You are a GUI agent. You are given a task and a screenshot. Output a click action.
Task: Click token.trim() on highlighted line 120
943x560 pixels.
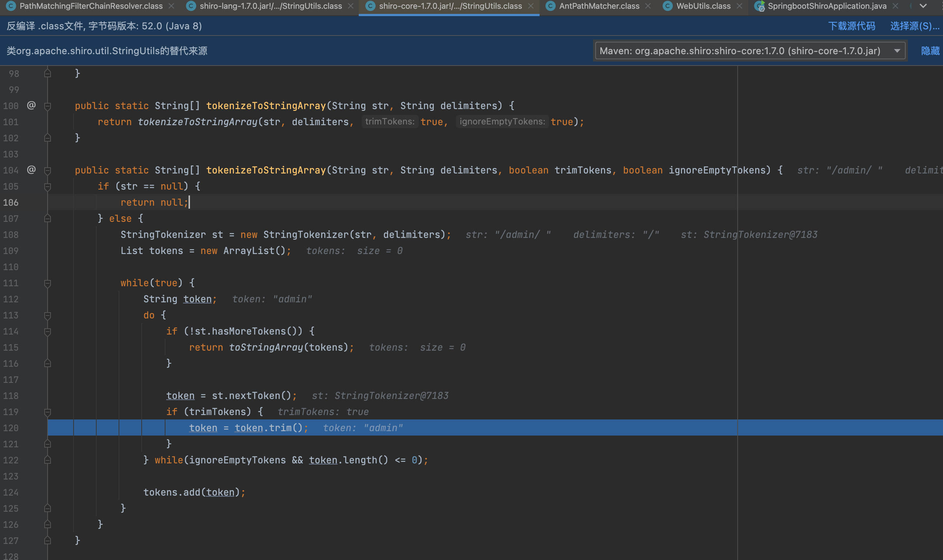click(269, 428)
